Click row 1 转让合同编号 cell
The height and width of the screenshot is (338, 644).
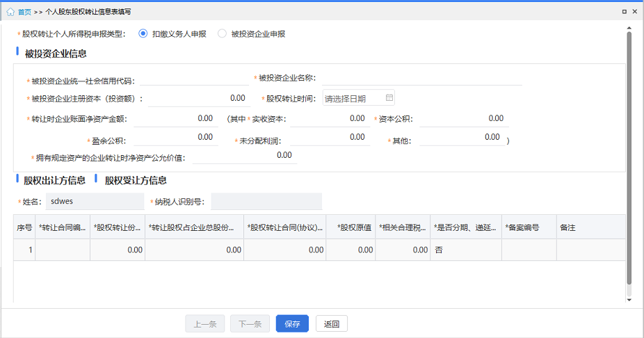(x=63, y=250)
